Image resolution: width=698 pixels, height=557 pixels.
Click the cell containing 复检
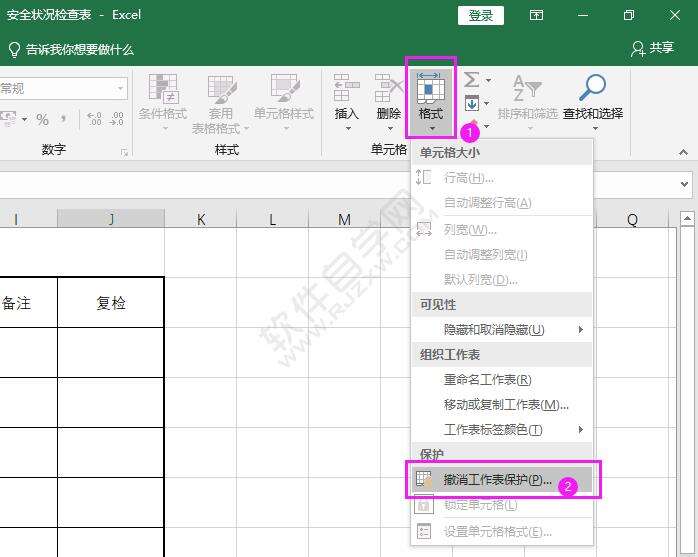coord(111,302)
